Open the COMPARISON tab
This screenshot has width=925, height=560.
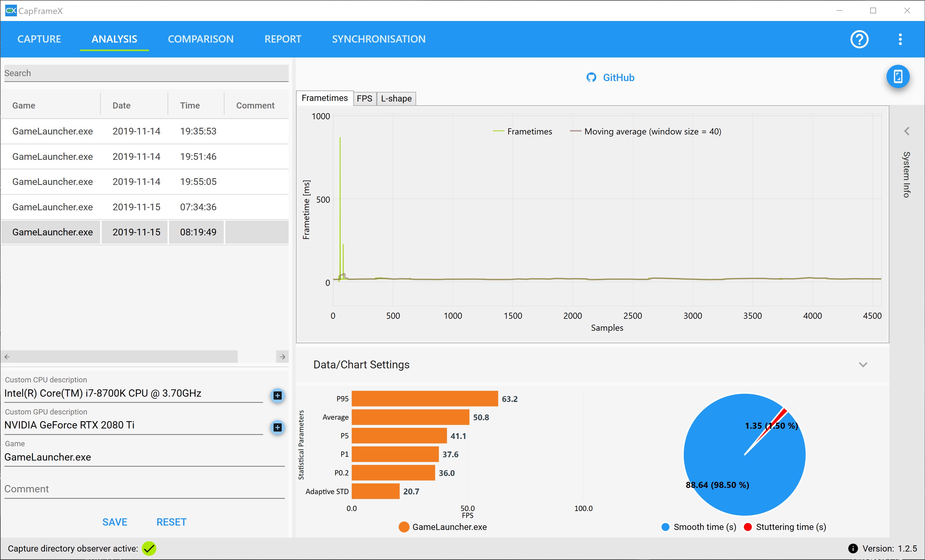(x=200, y=39)
